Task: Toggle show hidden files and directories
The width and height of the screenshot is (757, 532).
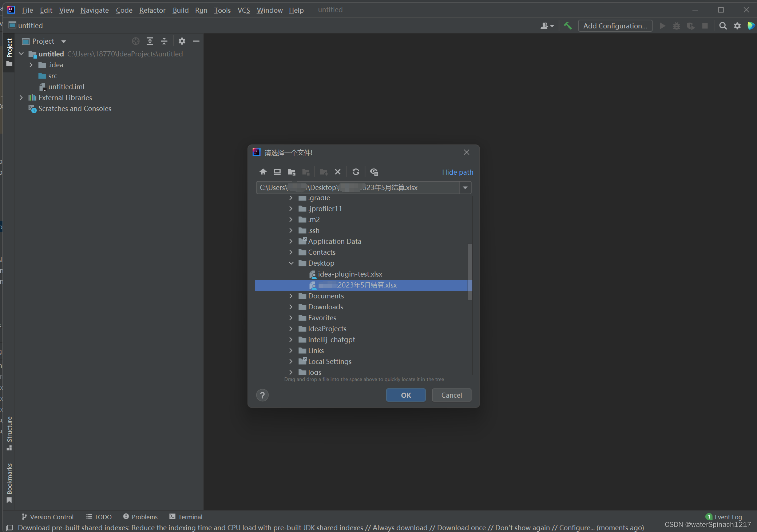Action: point(374,172)
